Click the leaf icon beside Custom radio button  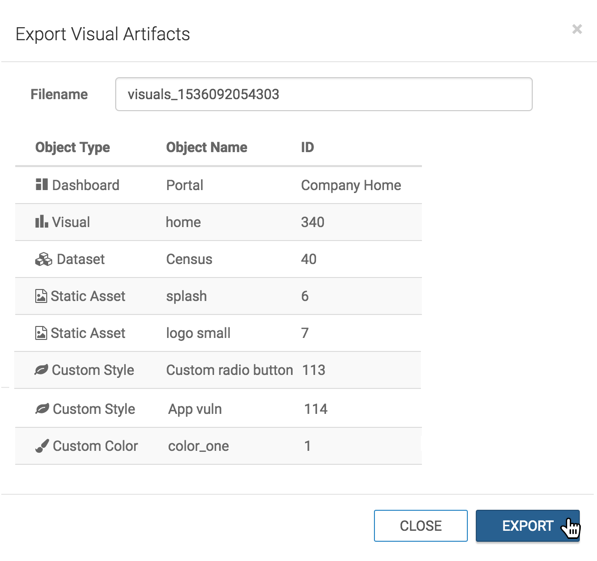41,369
